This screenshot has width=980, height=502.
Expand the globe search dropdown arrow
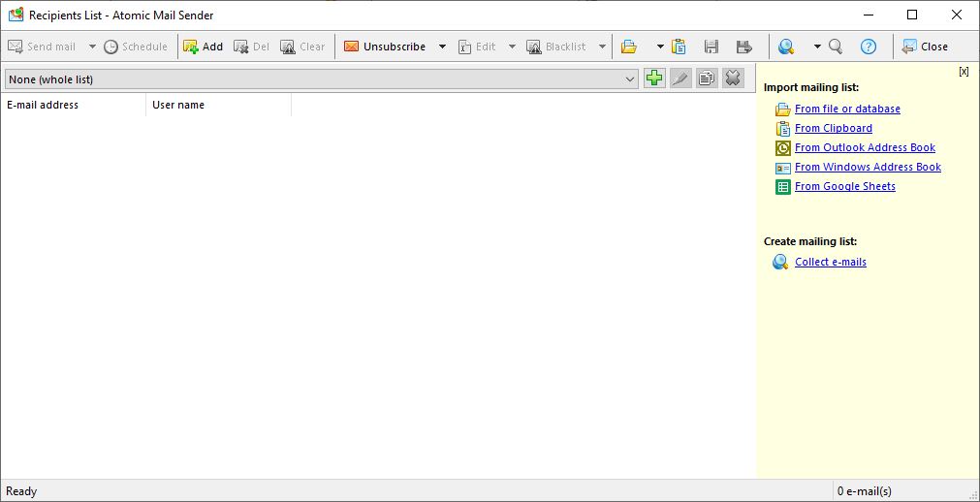point(817,47)
